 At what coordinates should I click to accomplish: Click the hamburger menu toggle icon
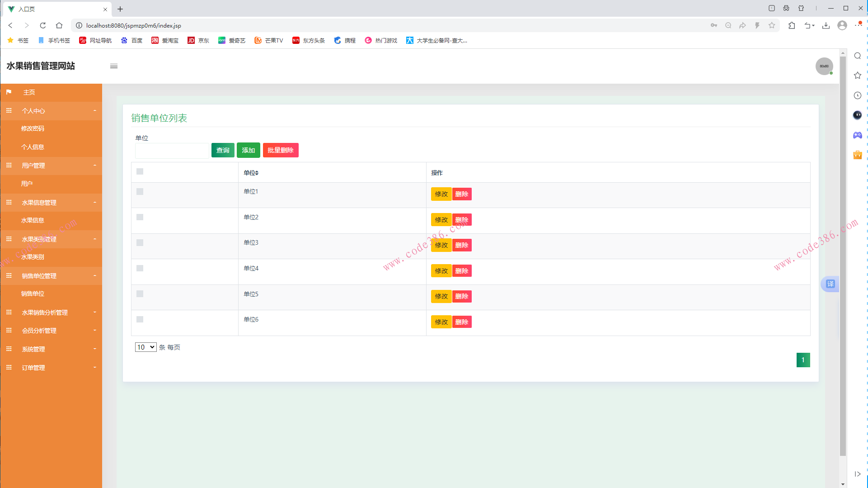click(x=114, y=66)
